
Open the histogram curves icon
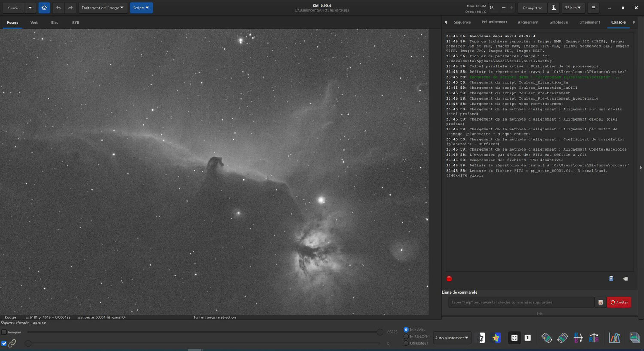(614, 338)
